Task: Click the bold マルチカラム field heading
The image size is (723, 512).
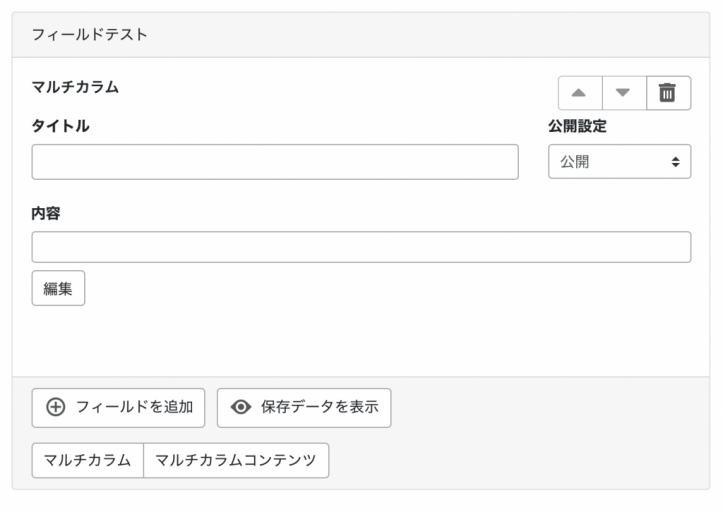Action: click(x=75, y=87)
